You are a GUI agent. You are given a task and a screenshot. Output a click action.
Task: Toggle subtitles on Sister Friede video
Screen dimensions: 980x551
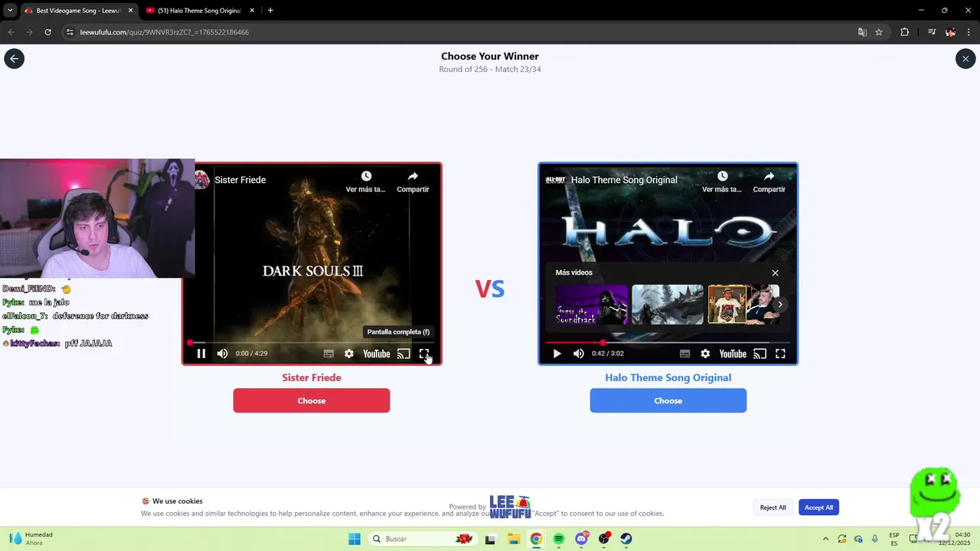(x=328, y=354)
